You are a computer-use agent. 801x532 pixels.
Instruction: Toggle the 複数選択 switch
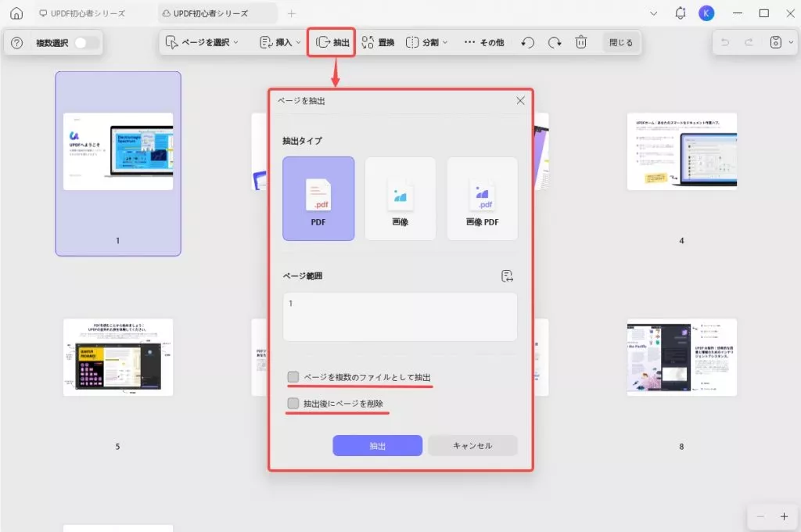pyautogui.click(x=85, y=43)
